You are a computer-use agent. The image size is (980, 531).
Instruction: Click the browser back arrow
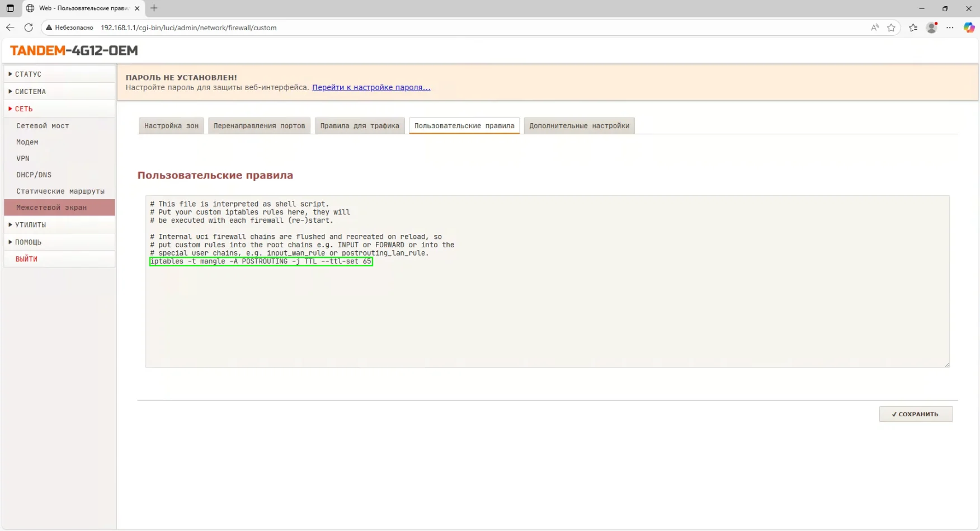(x=10, y=27)
